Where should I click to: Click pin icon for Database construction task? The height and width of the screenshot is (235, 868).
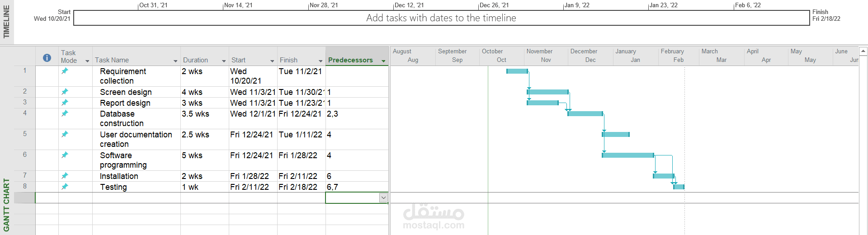click(x=65, y=113)
